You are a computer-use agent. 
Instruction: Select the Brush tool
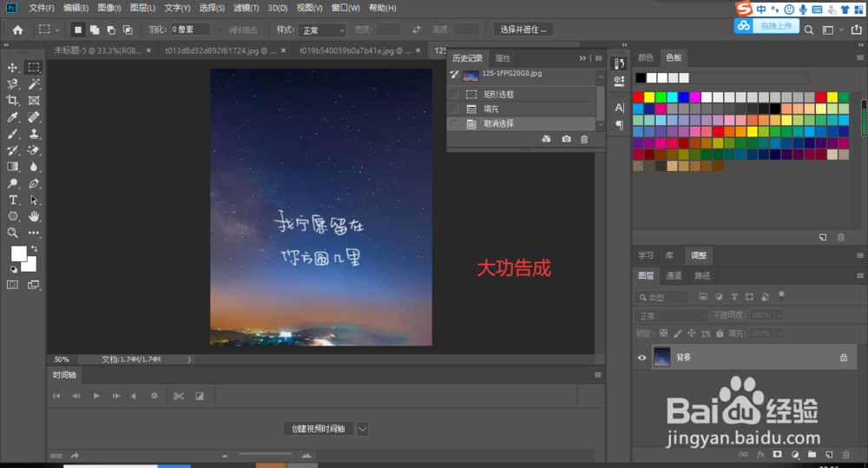(x=12, y=134)
